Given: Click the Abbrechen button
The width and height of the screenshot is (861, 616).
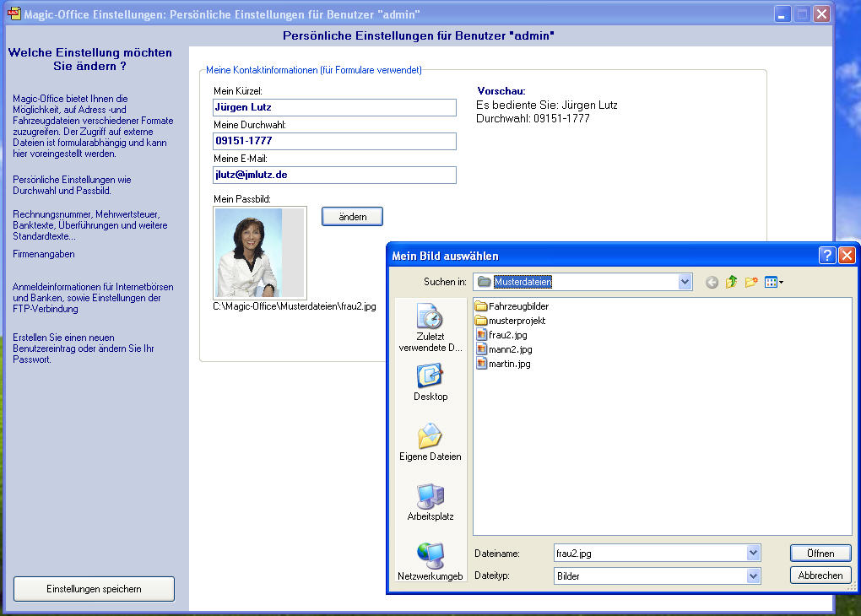Looking at the screenshot, I should coord(820,575).
